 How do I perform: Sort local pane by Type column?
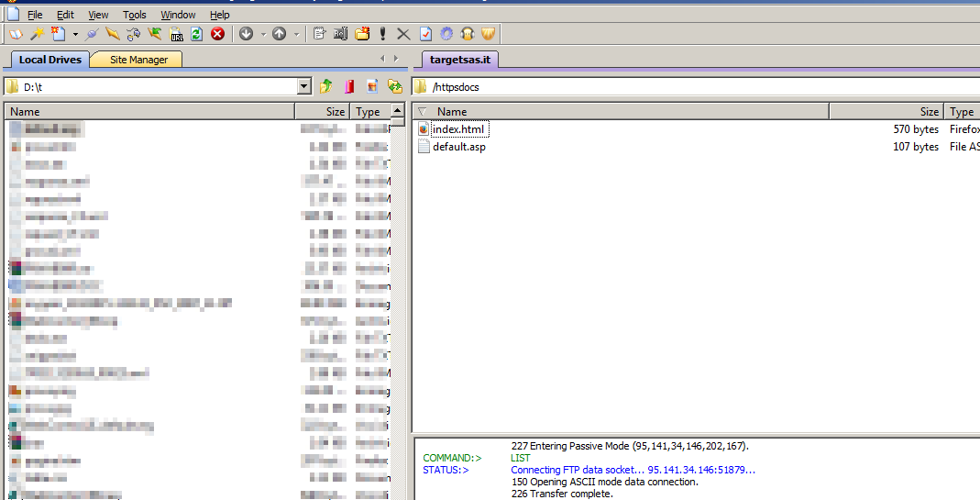(370, 111)
